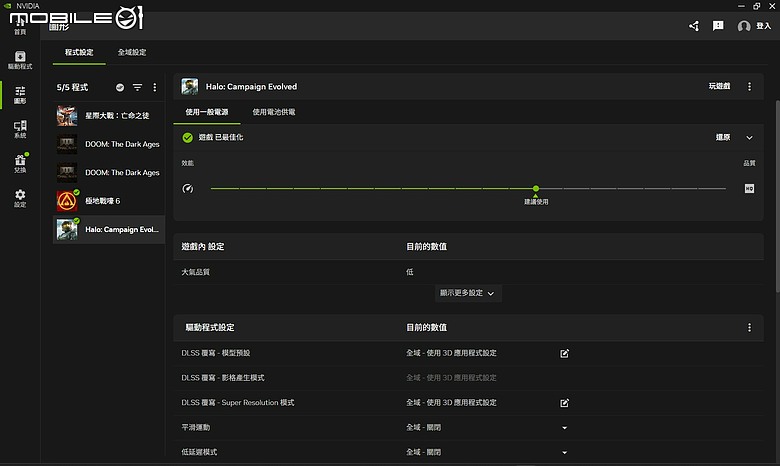Open the Settings gear in sidebar

pyautogui.click(x=20, y=198)
